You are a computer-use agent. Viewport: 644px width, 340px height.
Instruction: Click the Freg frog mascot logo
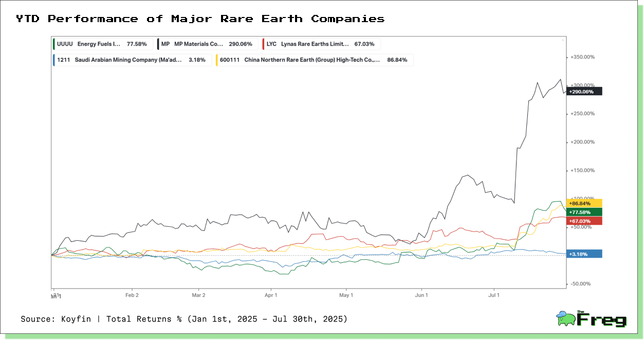pyautogui.click(x=566, y=318)
